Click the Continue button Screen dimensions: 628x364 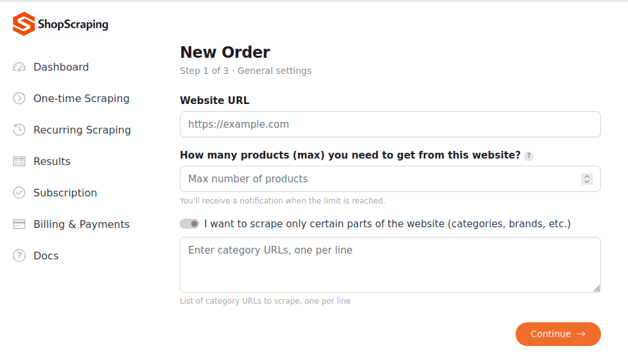click(558, 334)
